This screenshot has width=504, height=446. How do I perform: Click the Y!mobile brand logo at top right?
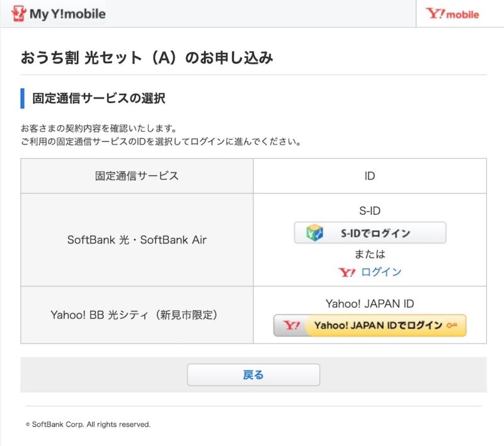tap(452, 13)
